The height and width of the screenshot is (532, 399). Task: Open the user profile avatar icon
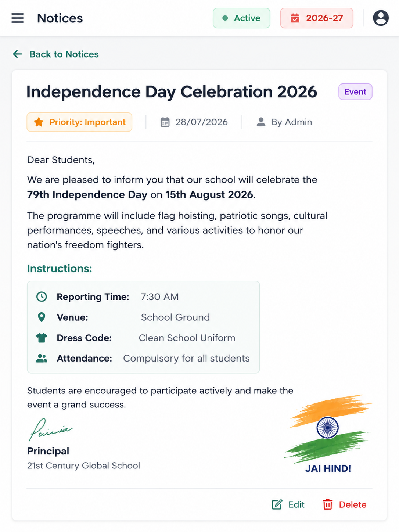(x=381, y=18)
